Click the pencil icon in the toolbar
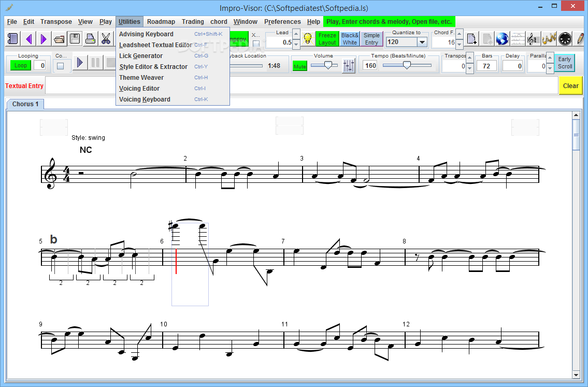The height and width of the screenshot is (387, 588). pos(580,39)
